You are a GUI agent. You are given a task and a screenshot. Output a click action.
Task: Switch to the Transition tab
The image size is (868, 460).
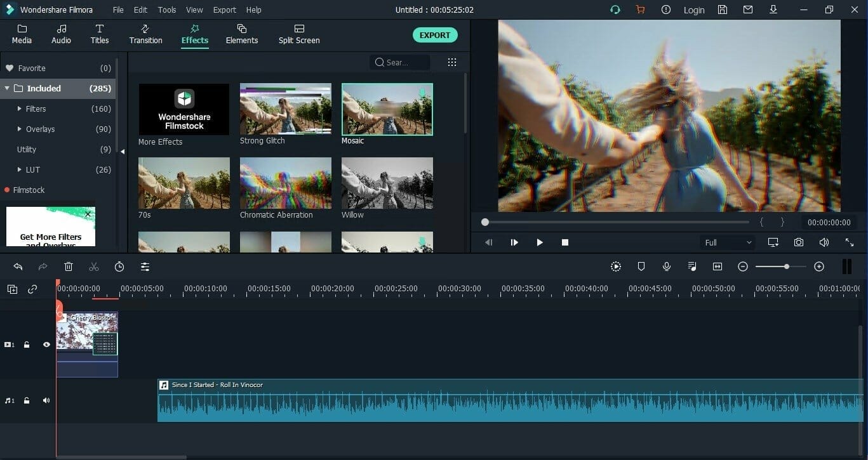tap(145, 34)
